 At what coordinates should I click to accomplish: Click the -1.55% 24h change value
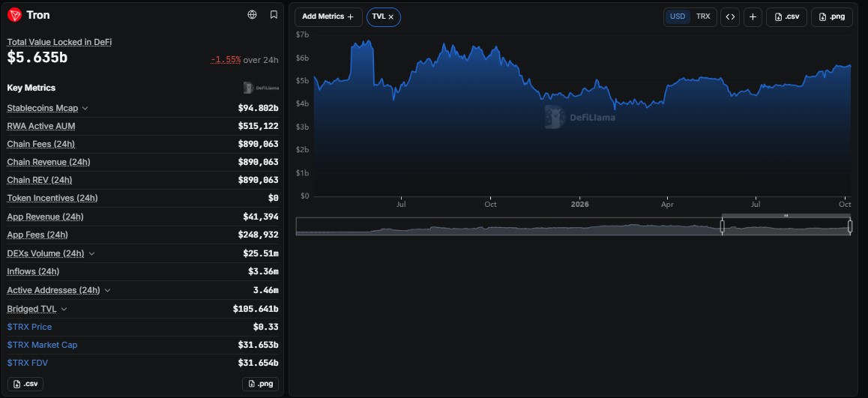pos(226,60)
